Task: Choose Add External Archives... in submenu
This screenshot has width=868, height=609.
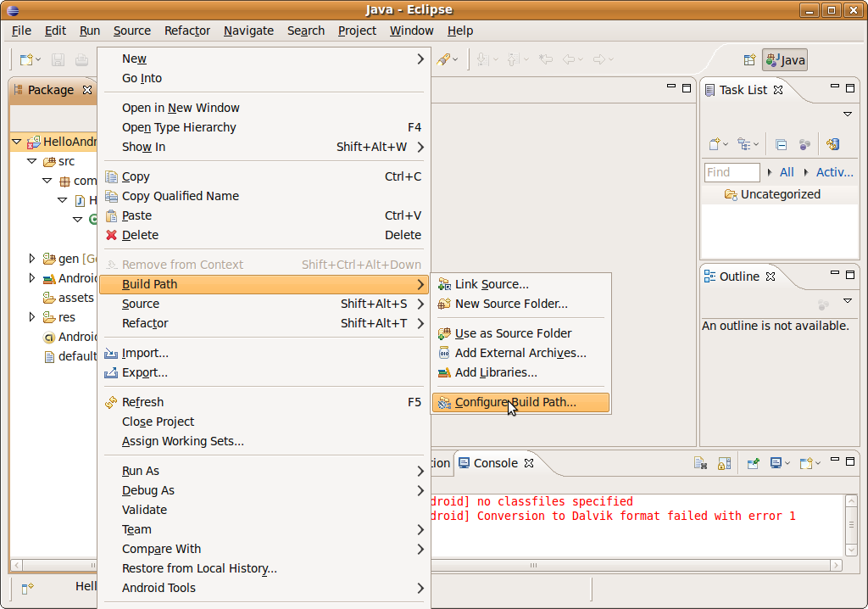Action: (520, 353)
